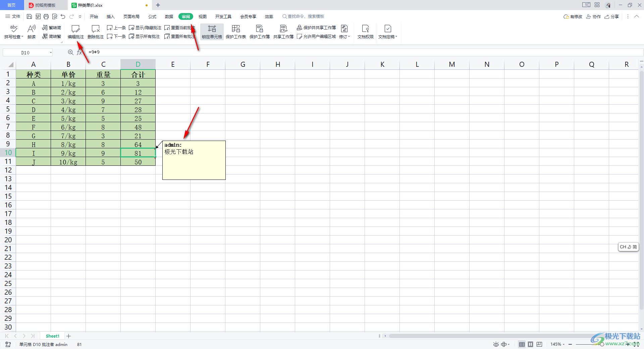The image size is (644, 349).
Task: Switch to the 找稻壳模板 window tab
Action: pos(46,5)
